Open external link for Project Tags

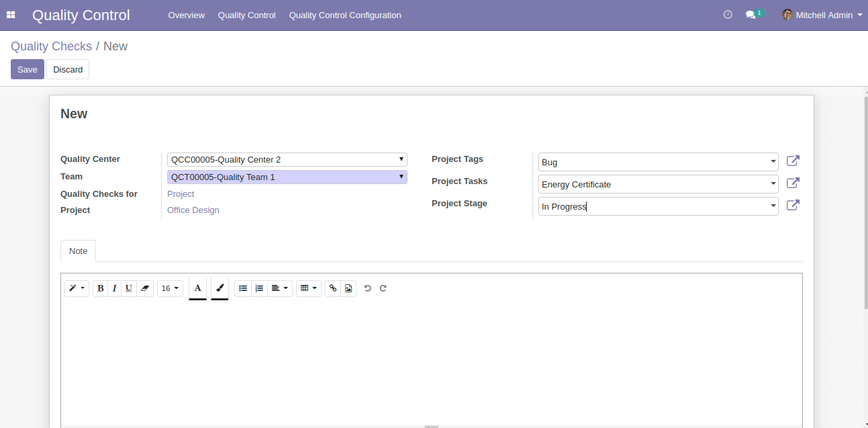click(793, 161)
